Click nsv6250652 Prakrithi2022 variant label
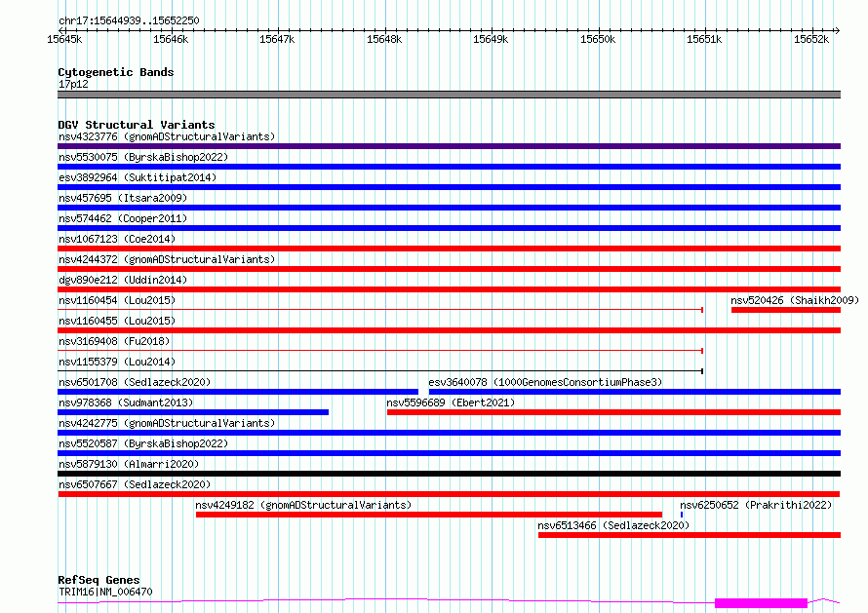 (756, 505)
